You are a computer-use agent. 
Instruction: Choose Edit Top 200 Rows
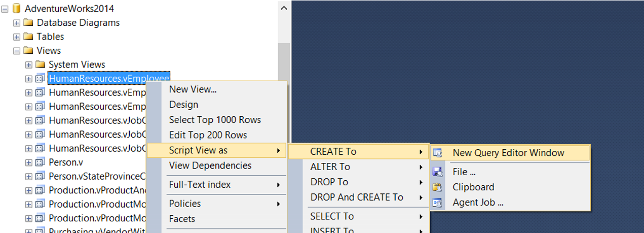[217, 135]
